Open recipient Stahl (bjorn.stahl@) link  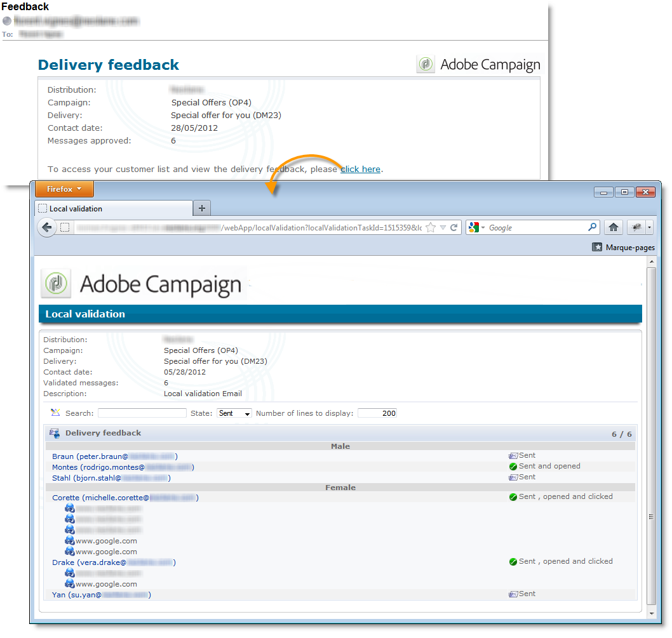pyautogui.click(x=111, y=478)
